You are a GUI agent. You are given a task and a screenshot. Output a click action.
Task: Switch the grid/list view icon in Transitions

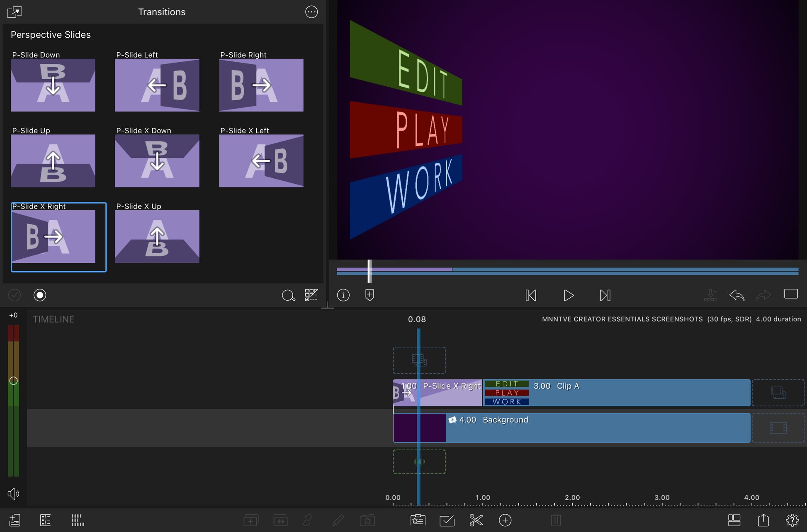311,295
